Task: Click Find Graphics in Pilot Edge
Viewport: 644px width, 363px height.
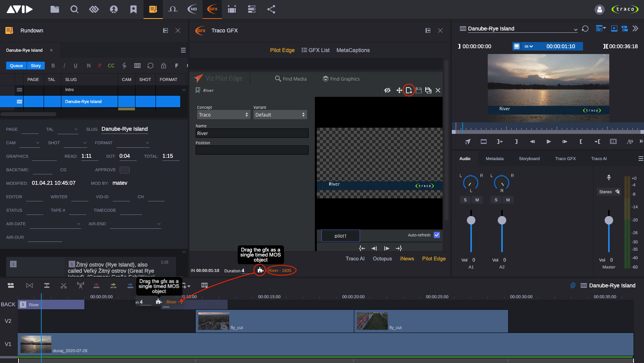Action: click(x=341, y=79)
